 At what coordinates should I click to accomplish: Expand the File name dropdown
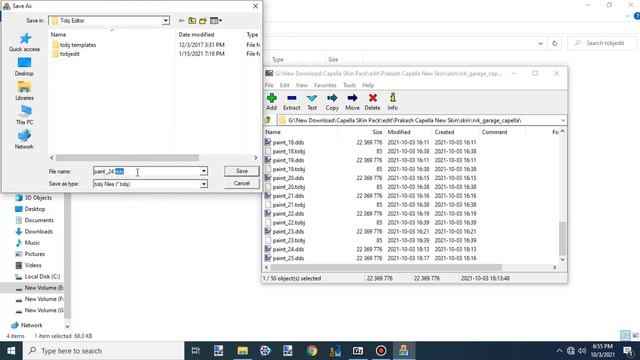pos(203,171)
